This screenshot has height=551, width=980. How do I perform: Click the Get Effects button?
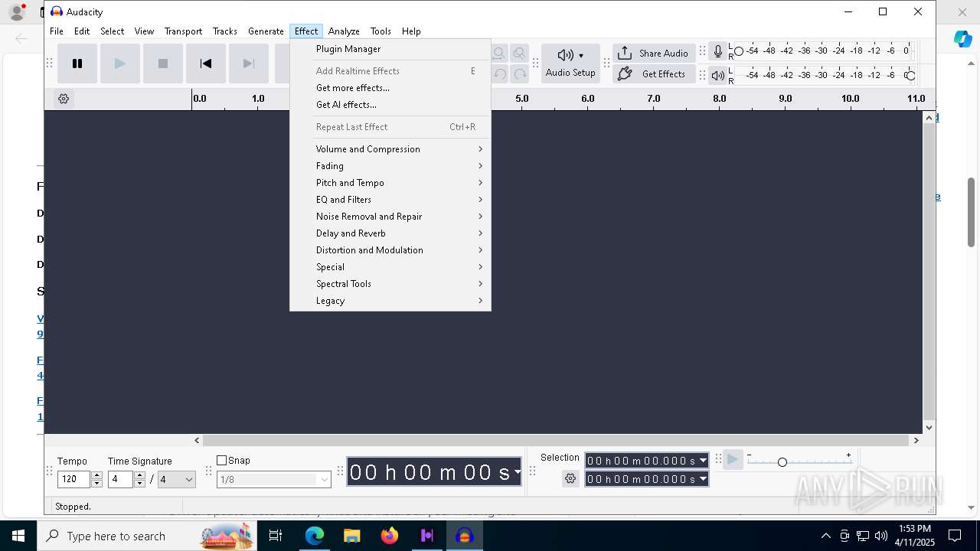click(654, 74)
